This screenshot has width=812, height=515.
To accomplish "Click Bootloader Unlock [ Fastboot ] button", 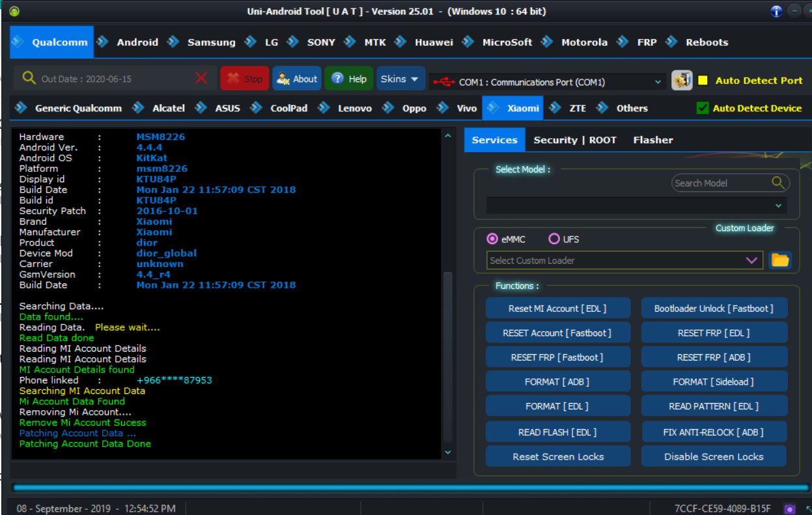I will 714,309.
